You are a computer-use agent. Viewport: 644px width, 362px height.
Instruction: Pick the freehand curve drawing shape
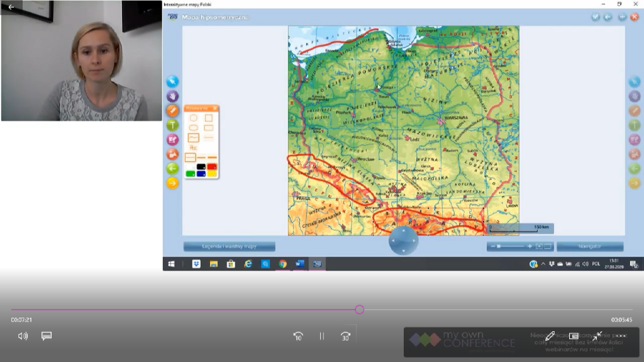click(193, 137)
